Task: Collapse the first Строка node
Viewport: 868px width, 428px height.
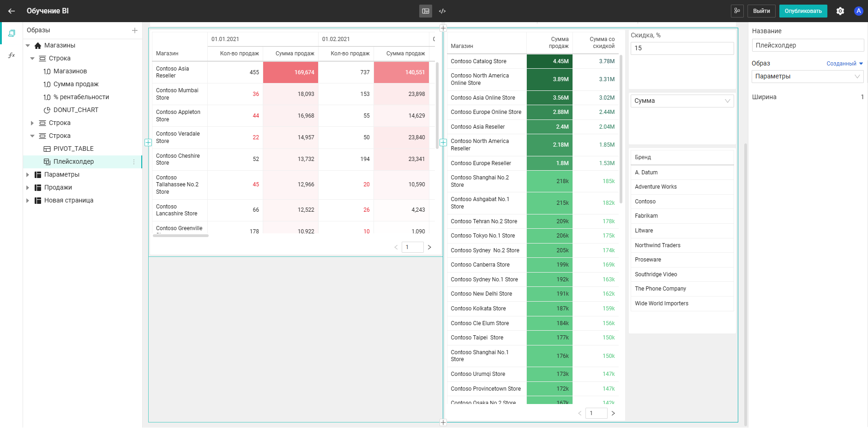Action: [x=32, y=59]
